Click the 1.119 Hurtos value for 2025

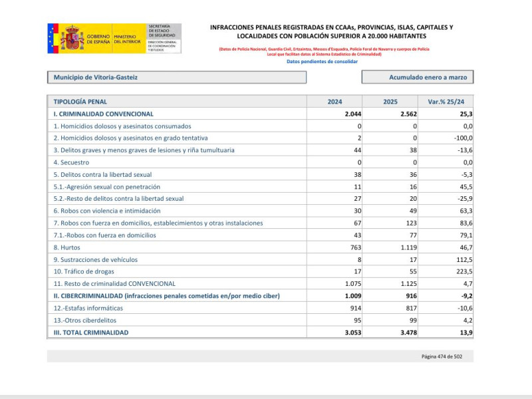tap(409, 247)
